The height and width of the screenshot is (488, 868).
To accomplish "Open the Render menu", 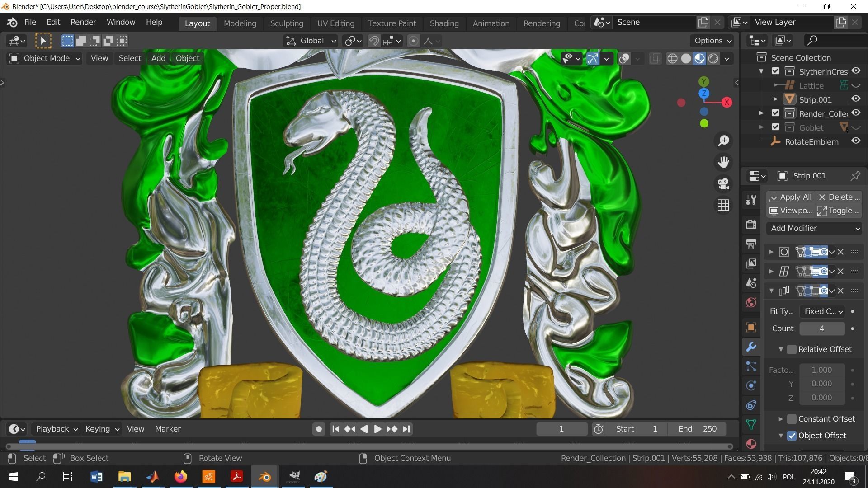I will click(83, 22).
